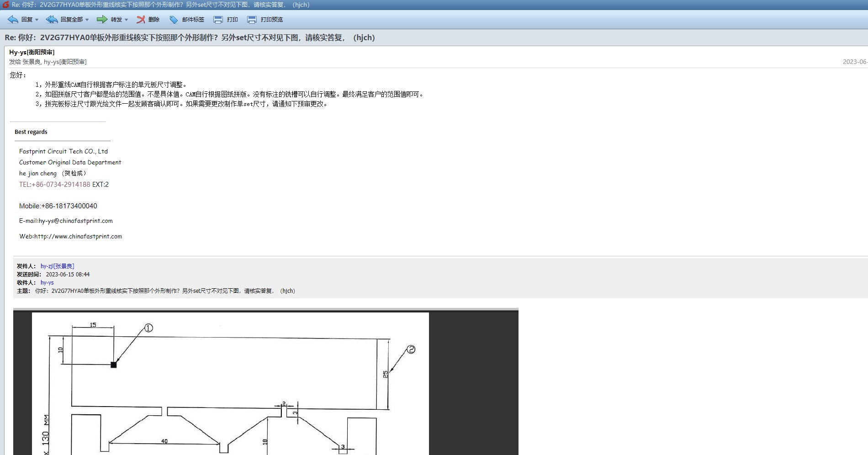Viewport: 868px width, 455px height.
Task: Click the TEL:+86-0734-2914188 phone link
Action: (55, 185)
